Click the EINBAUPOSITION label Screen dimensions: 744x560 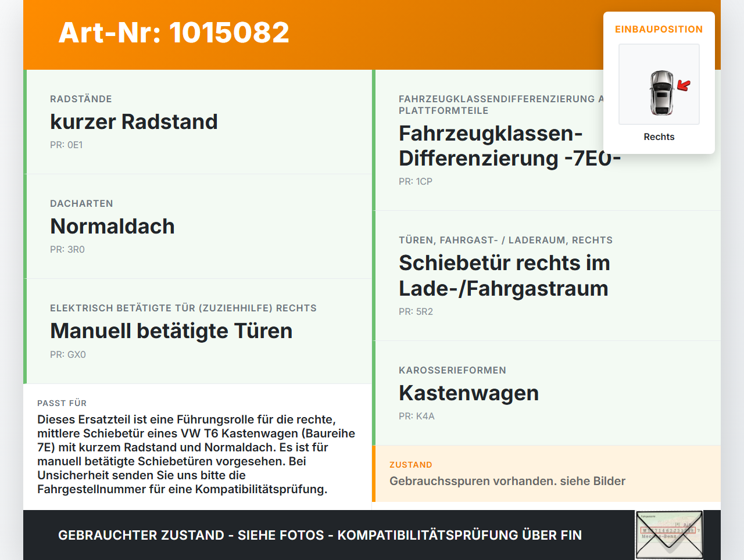659,29
